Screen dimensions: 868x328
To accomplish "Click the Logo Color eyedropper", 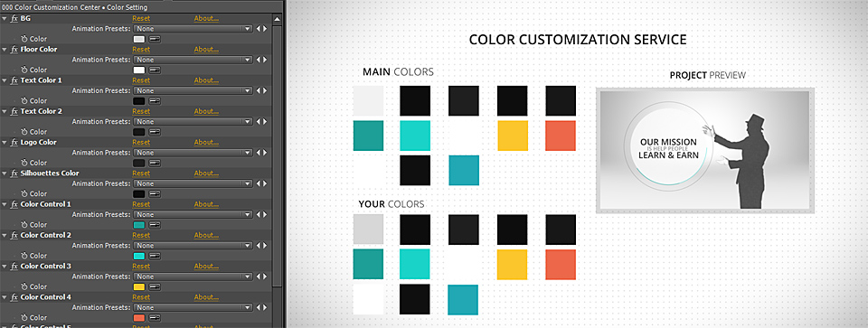I will [155, 164].
